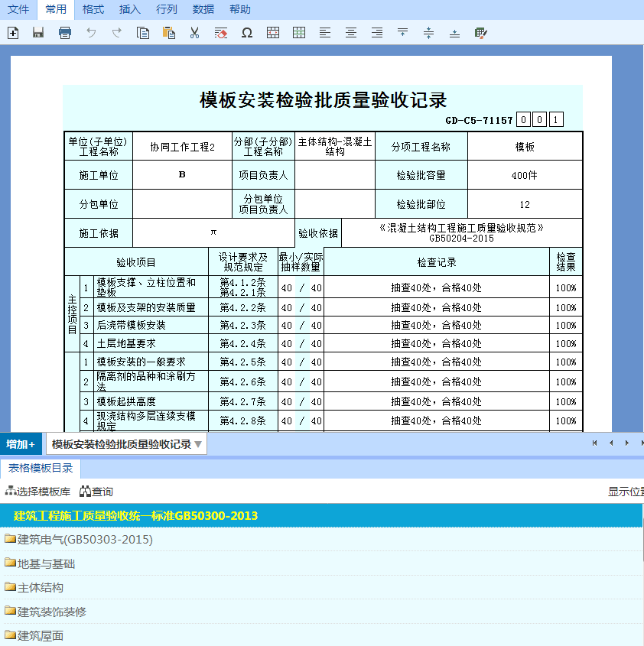This screenshot has width=644, height=646.
Task: Click 主体结构-混凝土结构 cell
Action: [x=335, y=147]
